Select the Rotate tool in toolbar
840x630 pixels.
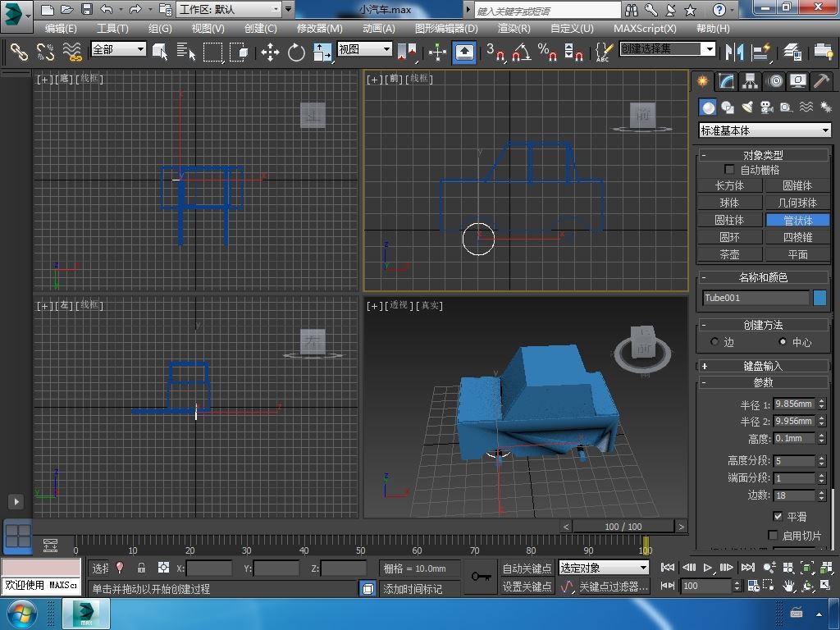coord(296,52)
